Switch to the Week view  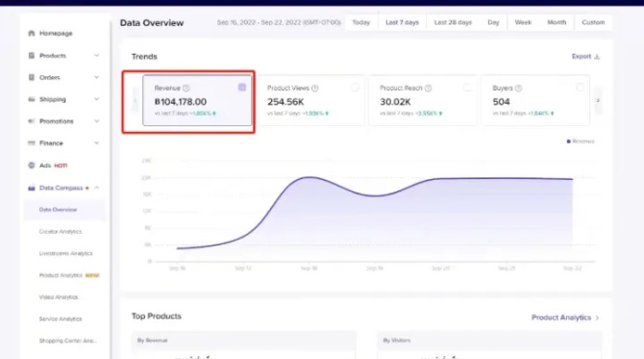tap(523, 22)
